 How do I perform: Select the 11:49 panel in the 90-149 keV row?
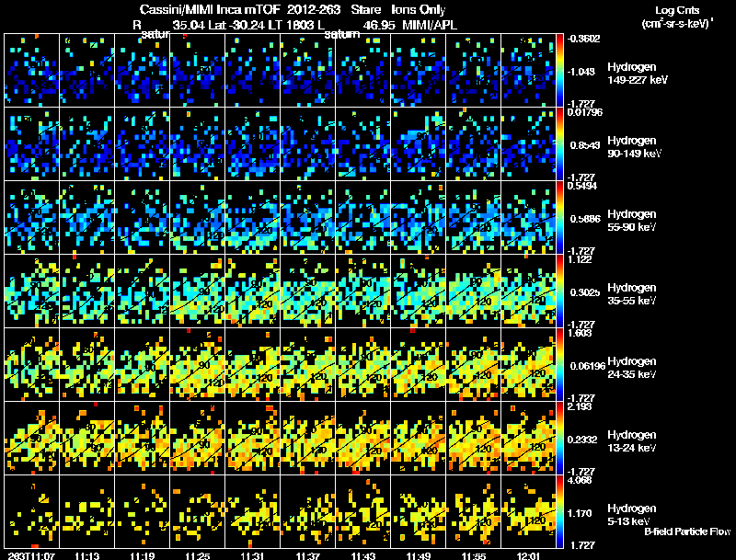pyautogui.click(x=419, y=144)
